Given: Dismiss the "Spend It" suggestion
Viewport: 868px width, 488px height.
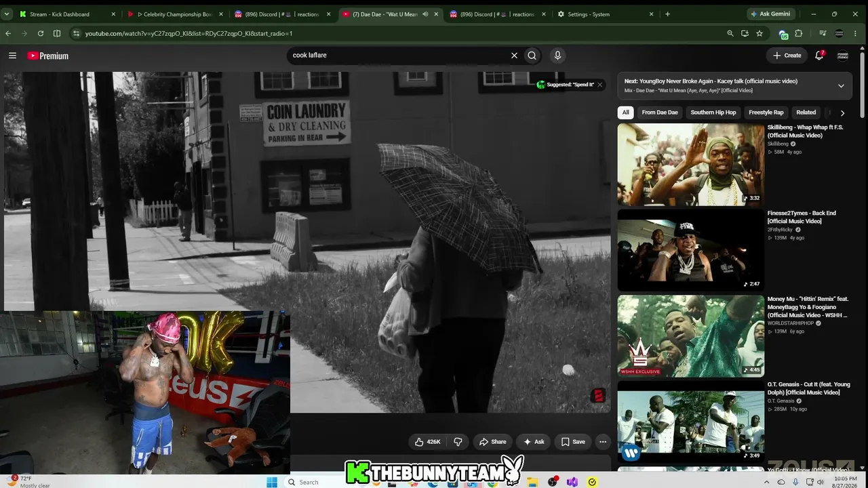Looking at the screenshot, I should pos(600,85).
